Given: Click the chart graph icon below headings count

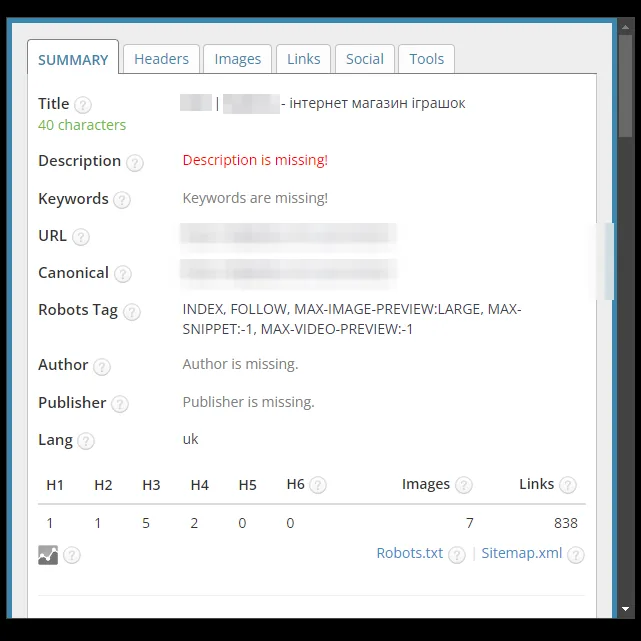Looking at the screenshot, I should 48,555.
